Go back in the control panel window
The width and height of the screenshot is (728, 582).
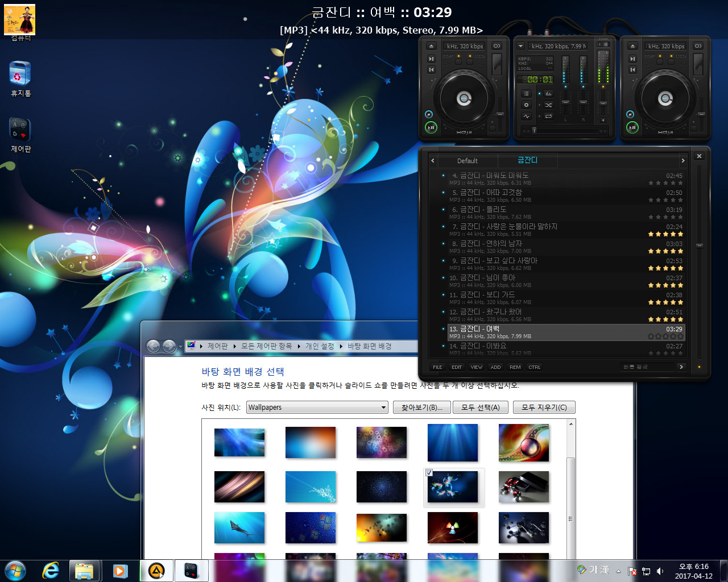154,346
